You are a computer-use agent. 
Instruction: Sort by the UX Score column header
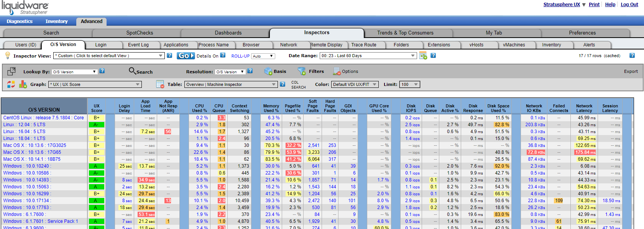point(97,108)
